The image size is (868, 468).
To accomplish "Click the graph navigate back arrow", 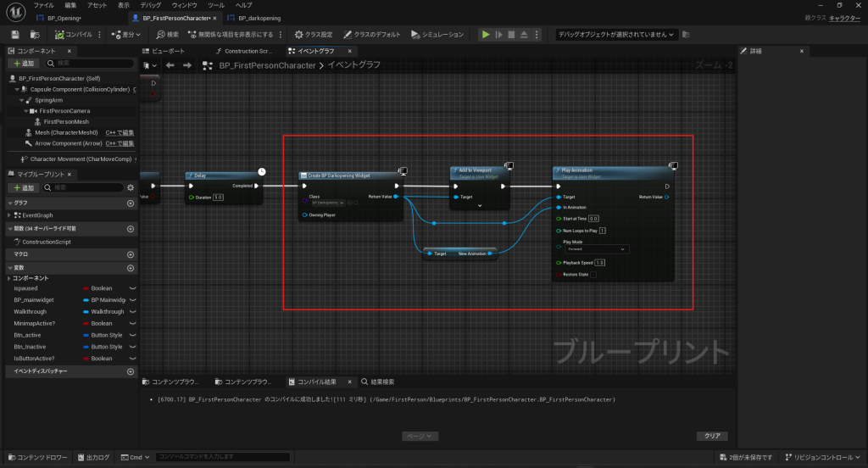I will (170, 65).
